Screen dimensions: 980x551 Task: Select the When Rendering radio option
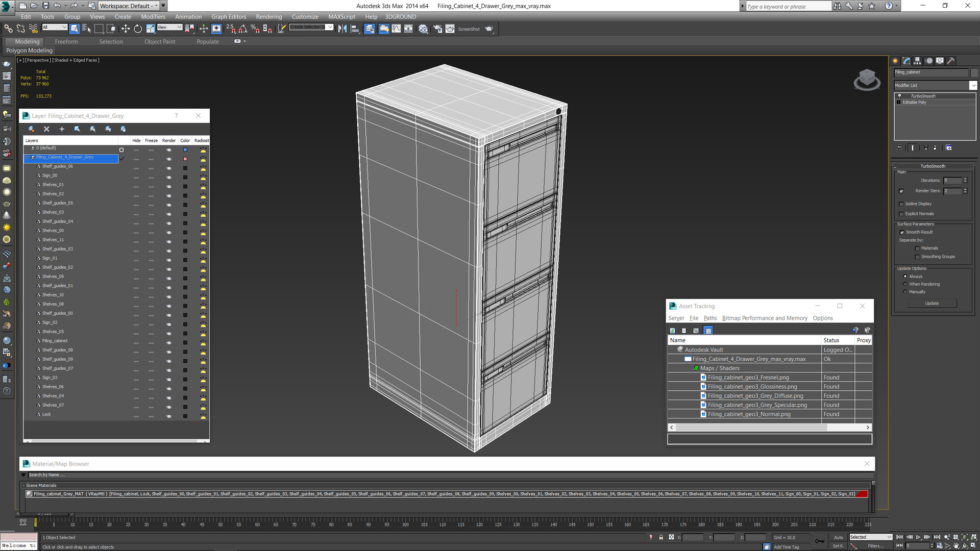905,284
